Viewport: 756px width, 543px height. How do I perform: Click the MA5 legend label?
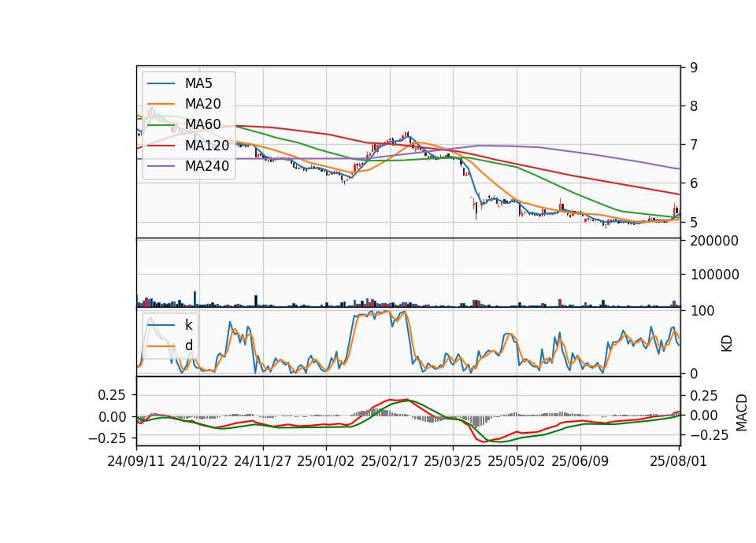pyautogui.click(x=198, y=83)
